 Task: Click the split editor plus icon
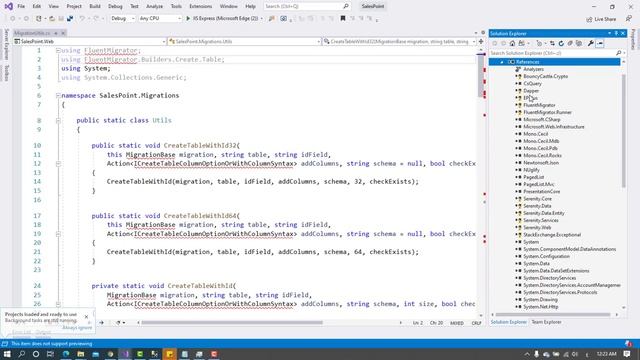click(481, 41)
